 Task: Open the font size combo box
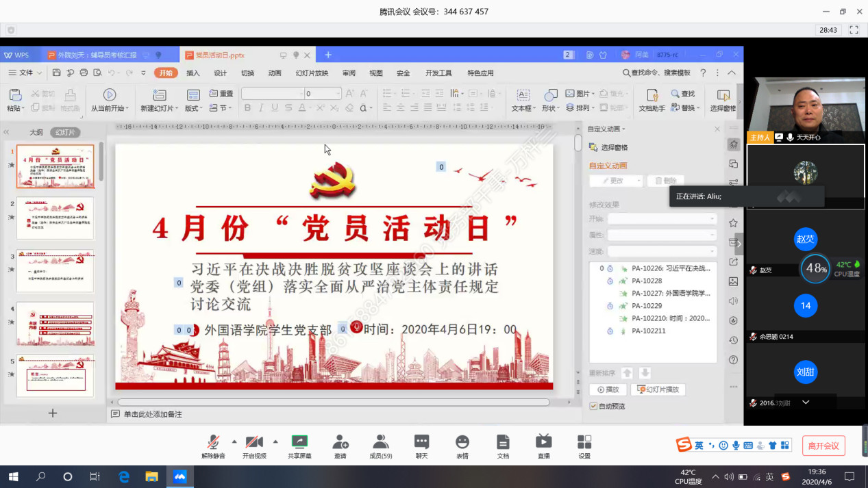[x=323, y=93]
